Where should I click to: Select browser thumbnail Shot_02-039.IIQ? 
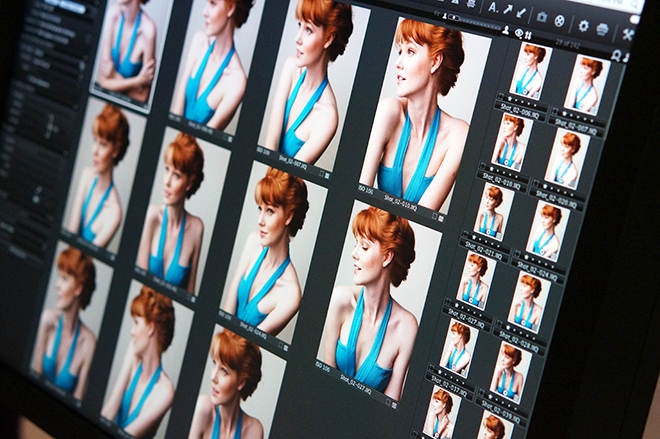pos(510,372)
